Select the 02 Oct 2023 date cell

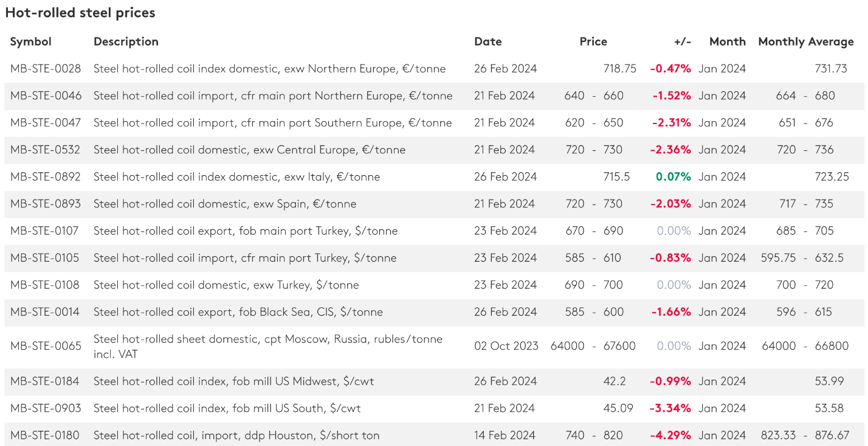pyautogui.click(x=506, y=346)
